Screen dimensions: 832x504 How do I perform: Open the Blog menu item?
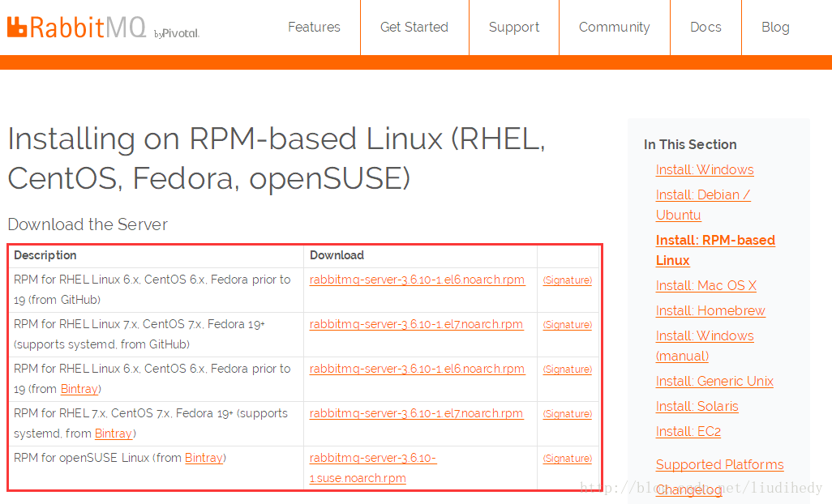coord(775,27)
